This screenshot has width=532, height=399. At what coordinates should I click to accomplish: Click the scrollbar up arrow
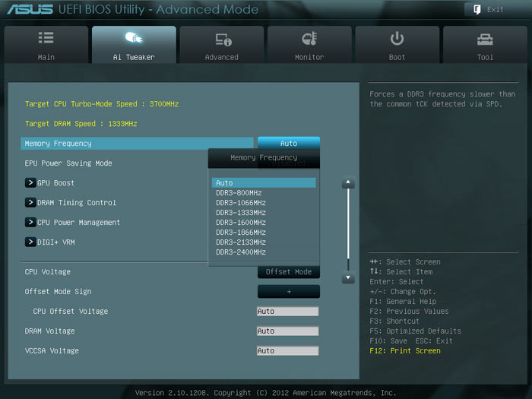tap(348, 182)
